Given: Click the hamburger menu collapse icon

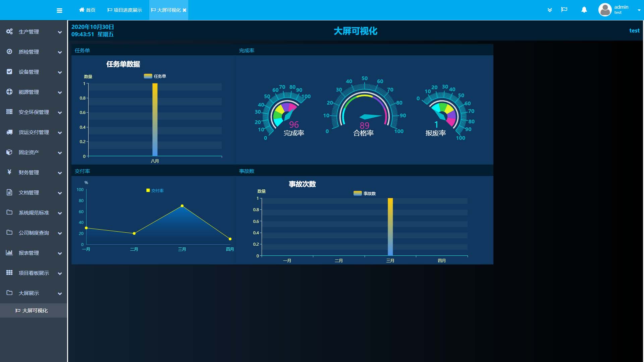Looking at the screenshot, I should point(59,10).
